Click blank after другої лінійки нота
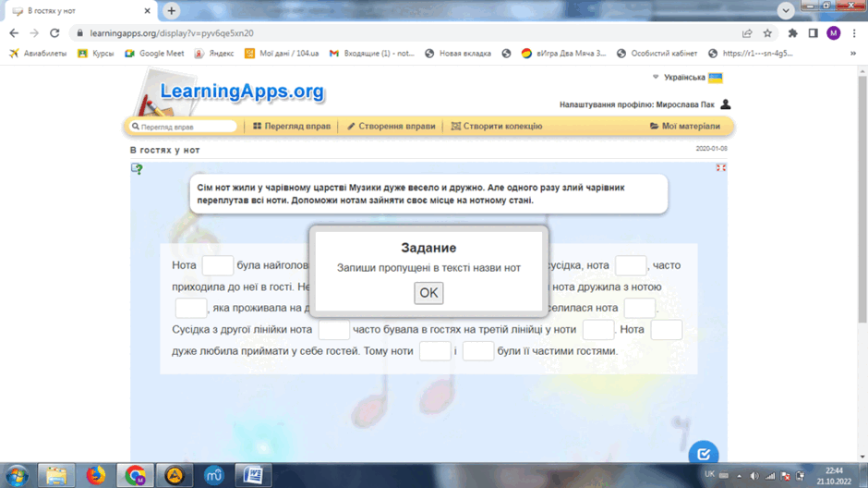The height and width of the screenshot is (488, 868). click(333, 330)
